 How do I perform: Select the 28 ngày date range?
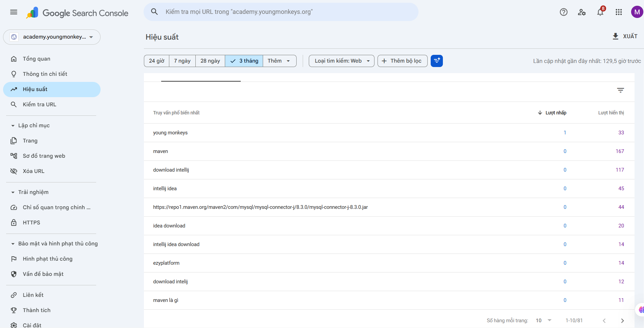[x=210, y=61]
